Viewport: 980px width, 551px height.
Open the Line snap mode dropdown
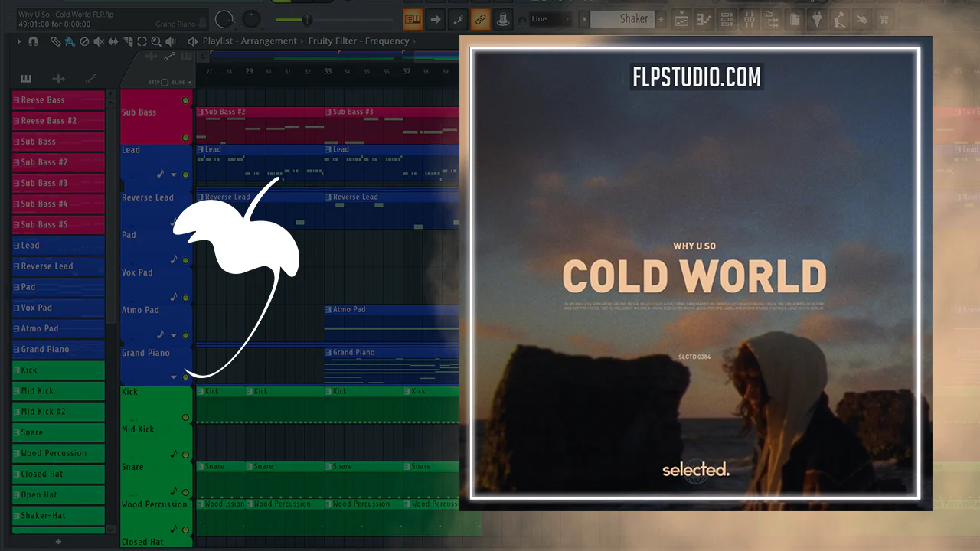(550, 19)
